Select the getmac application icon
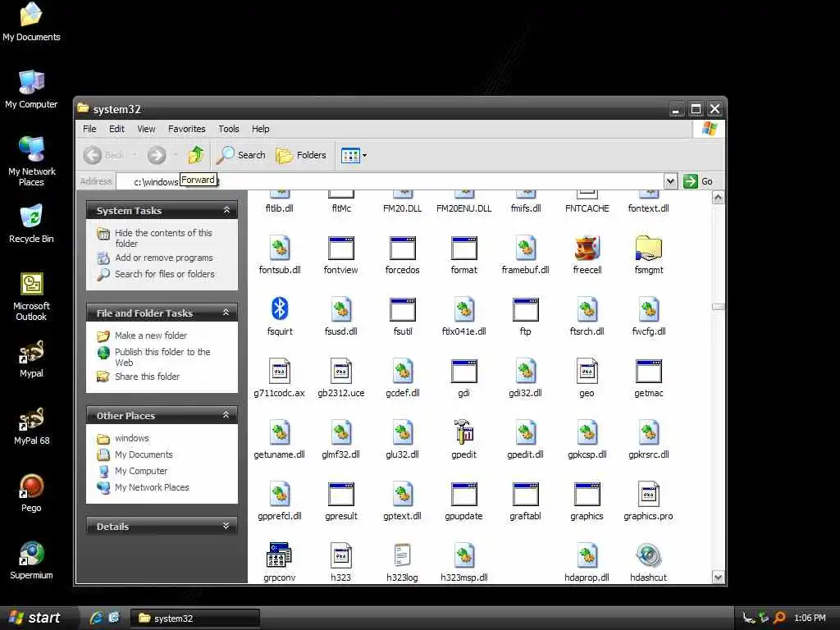 coord(648,372)
